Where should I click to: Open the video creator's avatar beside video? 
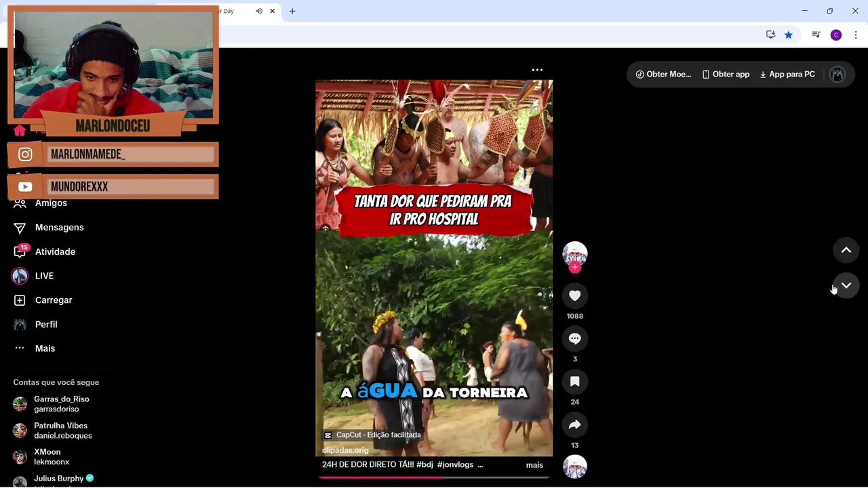(x=575, y=253)
